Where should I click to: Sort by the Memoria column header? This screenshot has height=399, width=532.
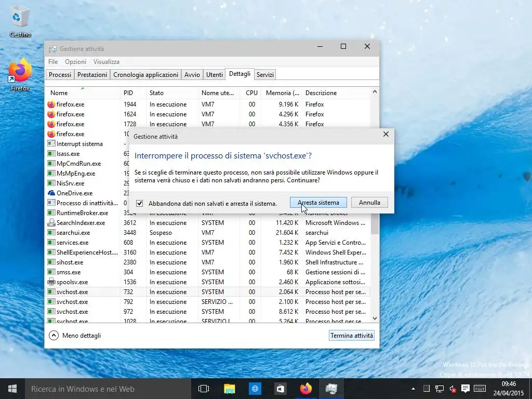tap(282, 92)
